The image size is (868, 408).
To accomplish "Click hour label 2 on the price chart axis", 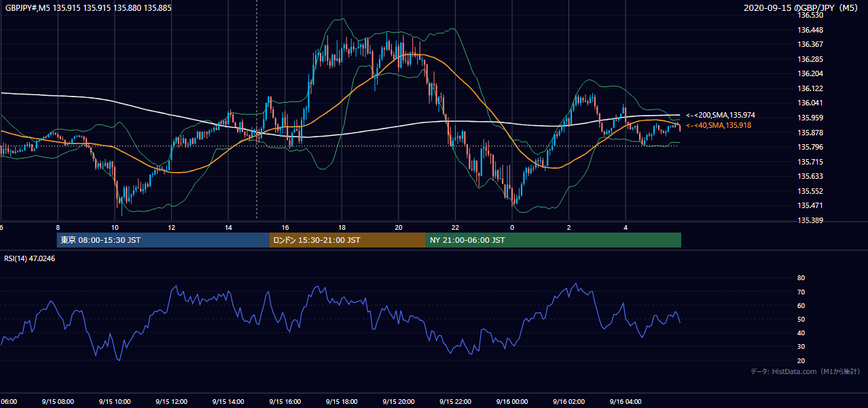I will pyautogui.click(x=569, y=227).
